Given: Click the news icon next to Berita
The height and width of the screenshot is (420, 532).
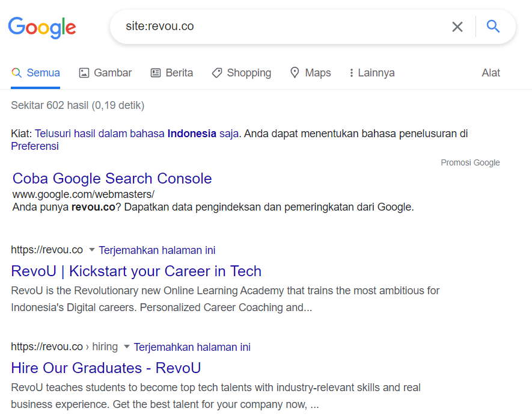Looking at the screenshot, I should point(155,72).
